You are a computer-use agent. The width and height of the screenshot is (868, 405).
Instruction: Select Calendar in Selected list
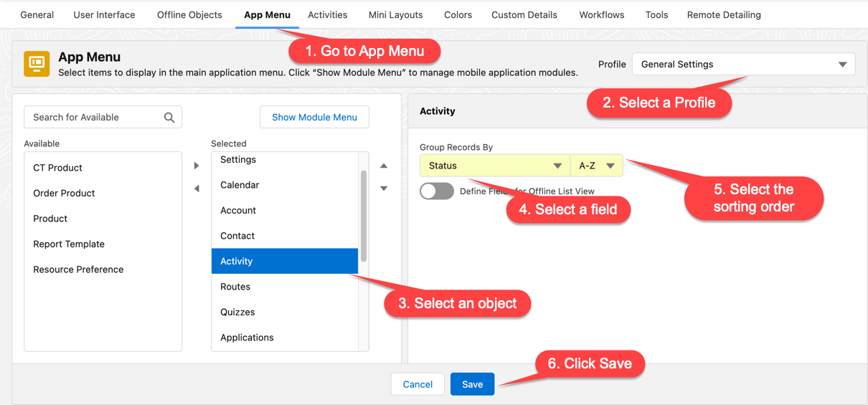pos(285,185)
